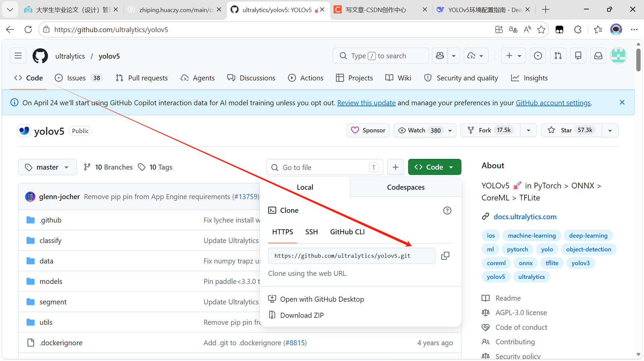Screen dimensions: 644x361
Task: Open the master branch selector dropdown
Action: tap(47, 167)
